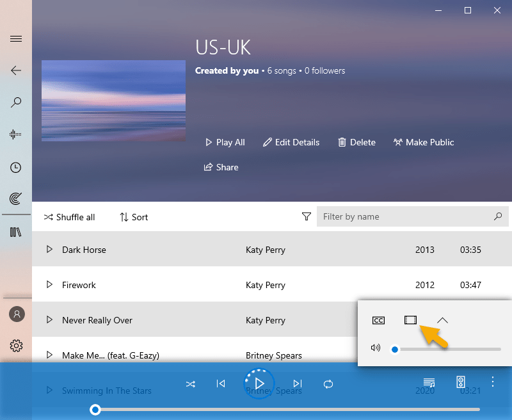Open the library icon in sidebar
512x420 pixels.
(x=16, y=232)
